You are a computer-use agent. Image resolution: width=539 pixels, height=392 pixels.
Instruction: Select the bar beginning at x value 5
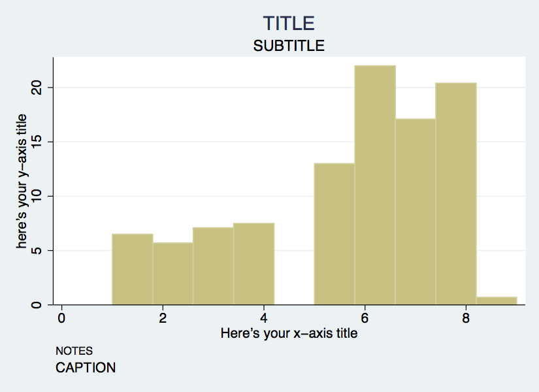335,234
